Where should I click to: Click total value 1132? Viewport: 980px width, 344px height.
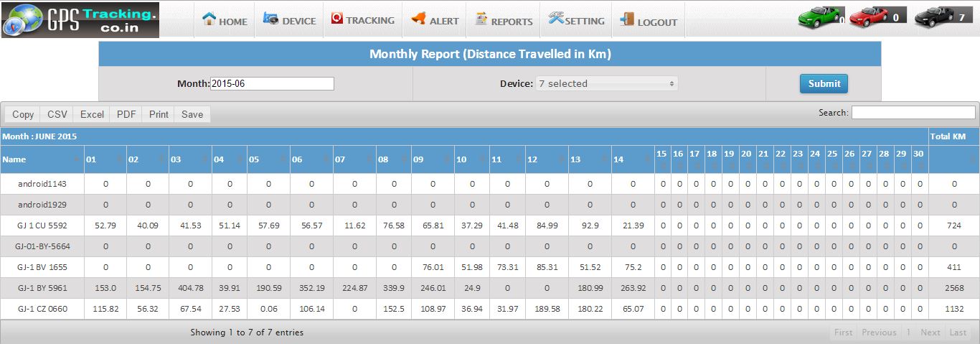coord(954,309)
